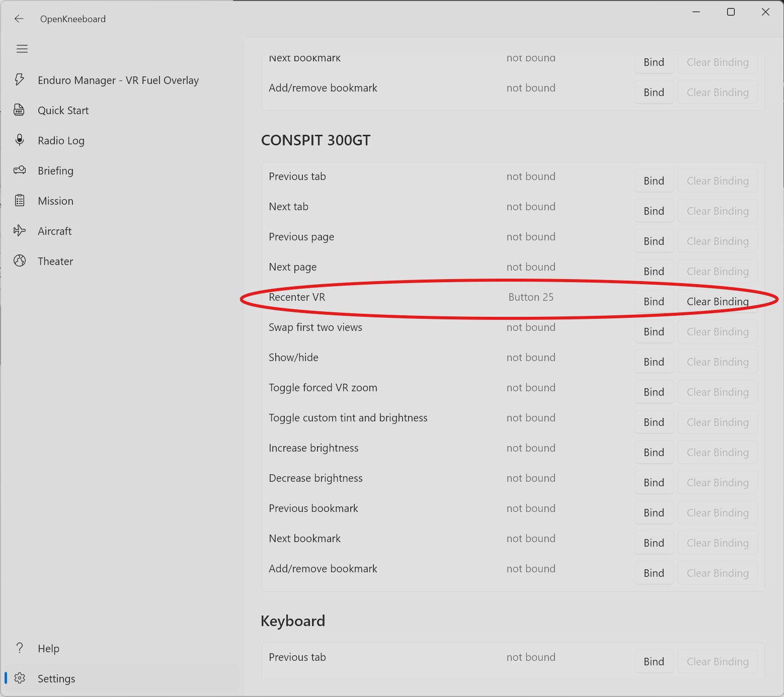This screenshot has width=784, height=697.
Task: Bind CONSPIT 300GT Previous page
Action: [654, 241]
